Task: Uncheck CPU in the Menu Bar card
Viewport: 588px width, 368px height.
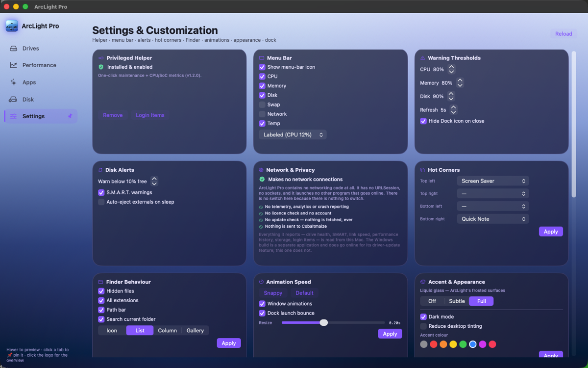Action: 262,77
